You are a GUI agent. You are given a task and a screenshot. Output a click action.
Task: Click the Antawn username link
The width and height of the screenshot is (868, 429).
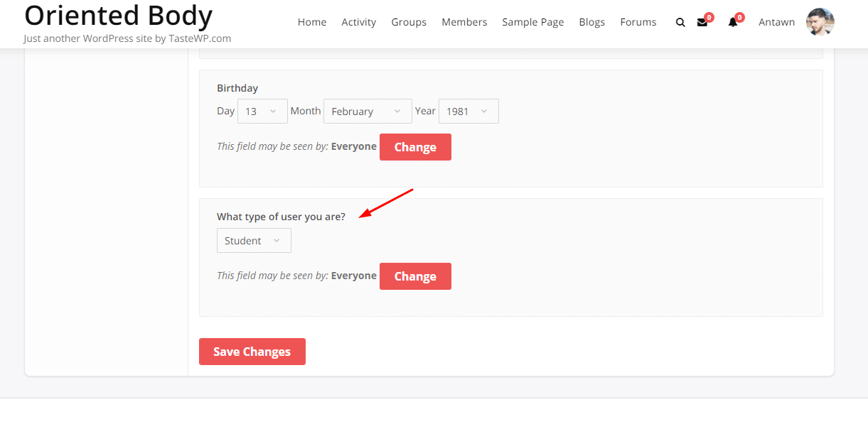coord(776,22)
